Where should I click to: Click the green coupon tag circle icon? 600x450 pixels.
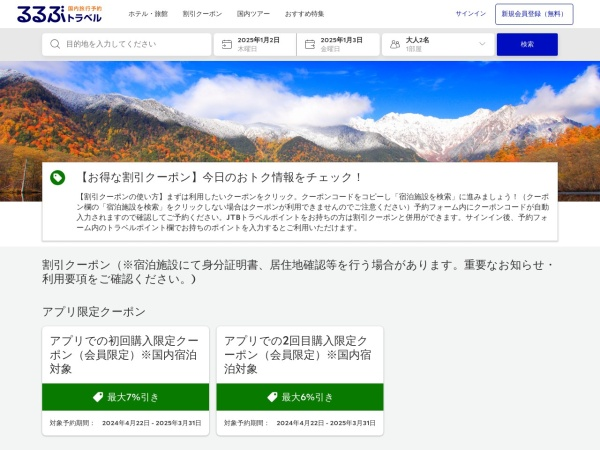pyautogui.click(x=58, y=178)
